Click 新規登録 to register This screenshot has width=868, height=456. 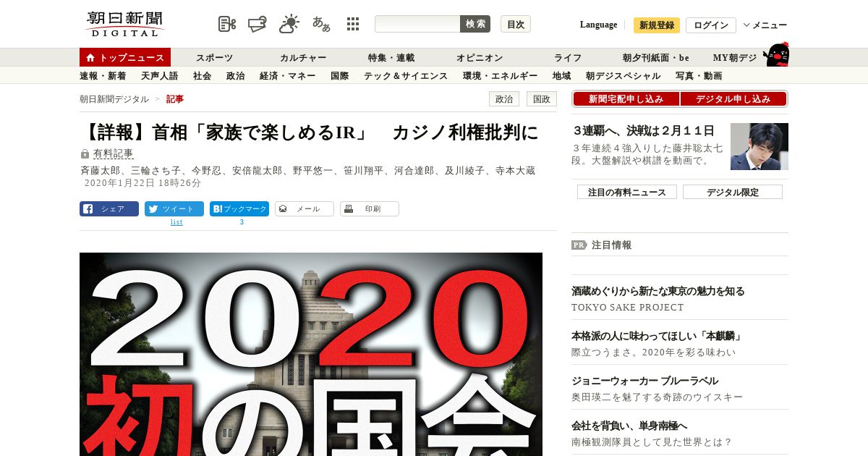click(657, 25)
